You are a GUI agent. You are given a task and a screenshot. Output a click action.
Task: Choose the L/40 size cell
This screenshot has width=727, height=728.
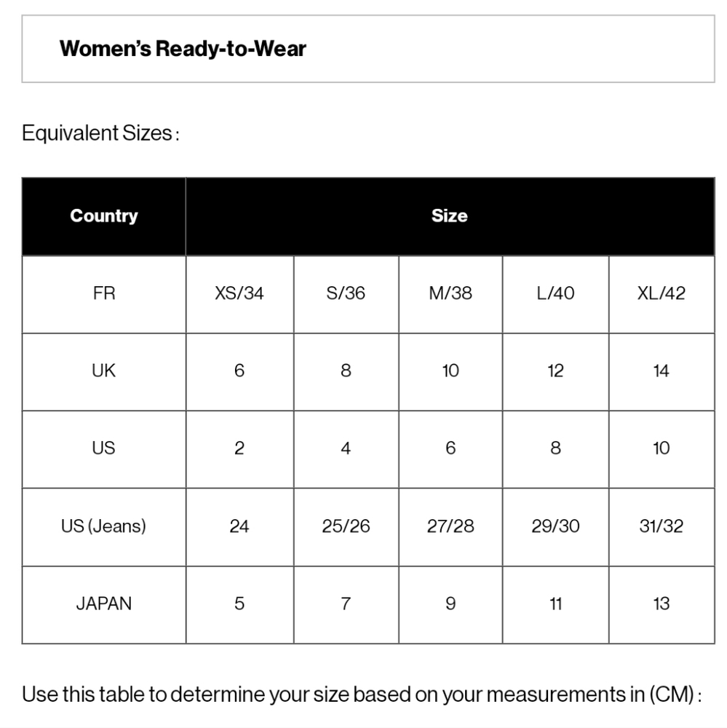(x=555, y=294)
